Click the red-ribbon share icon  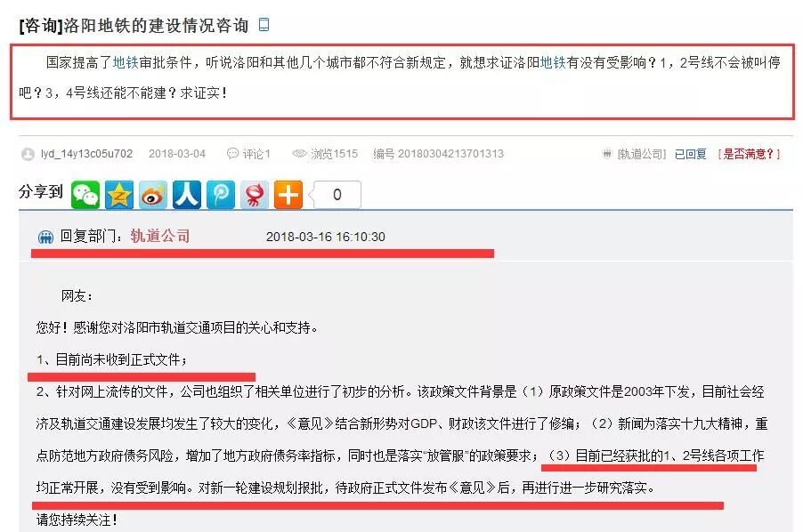coord(255,195)
